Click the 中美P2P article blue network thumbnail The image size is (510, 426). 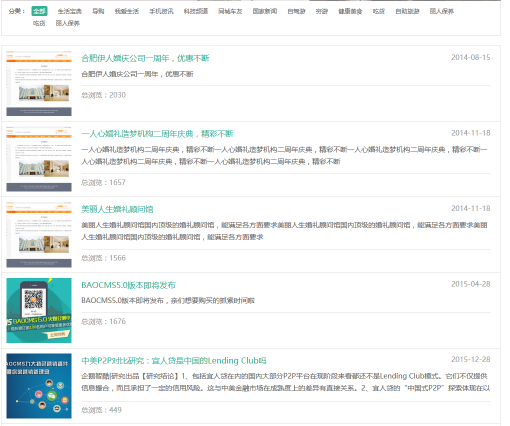point(39,386)
